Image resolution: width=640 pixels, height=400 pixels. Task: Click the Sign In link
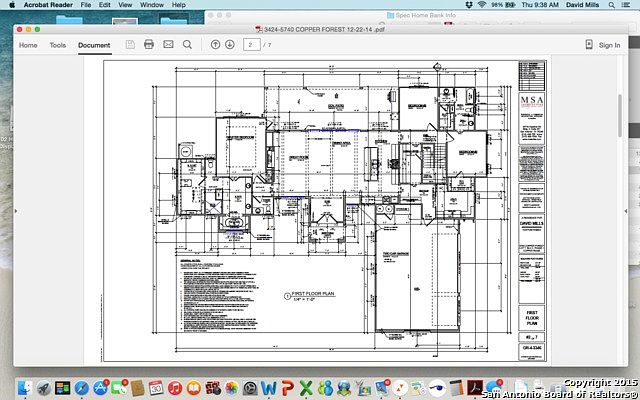609,45
